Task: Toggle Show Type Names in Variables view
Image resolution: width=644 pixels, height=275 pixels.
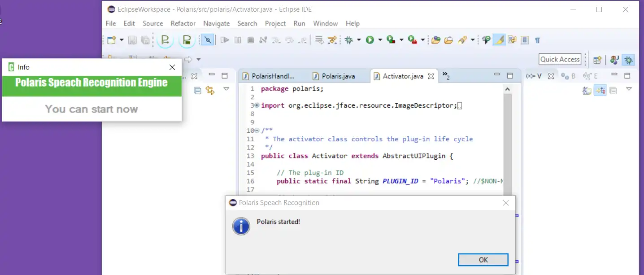Action: tap(587, 90)
